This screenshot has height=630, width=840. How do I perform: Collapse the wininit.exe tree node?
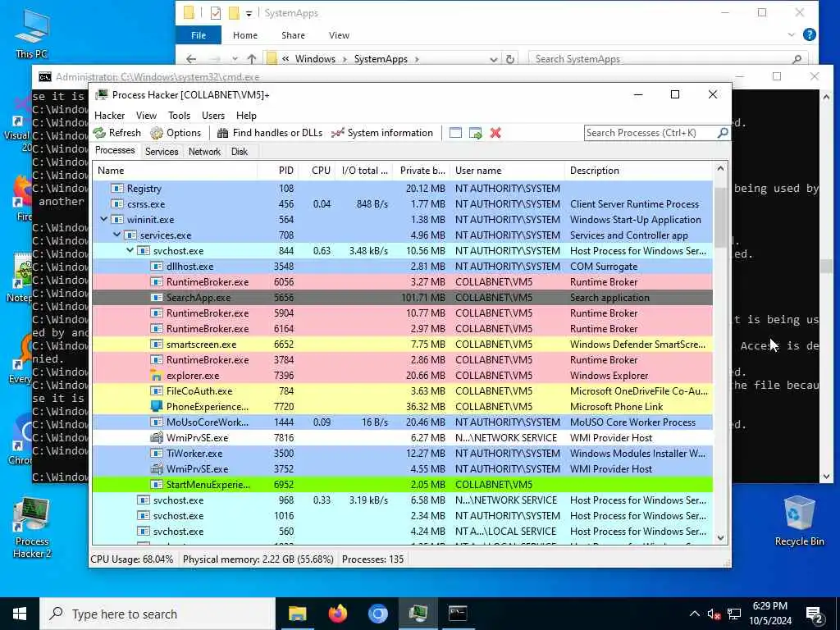click(x=104, y=219)
